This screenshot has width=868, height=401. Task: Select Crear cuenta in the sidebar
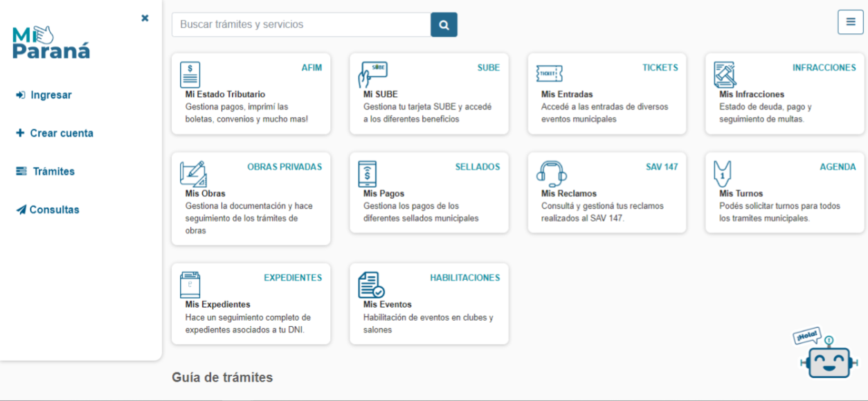click(61, 133)
